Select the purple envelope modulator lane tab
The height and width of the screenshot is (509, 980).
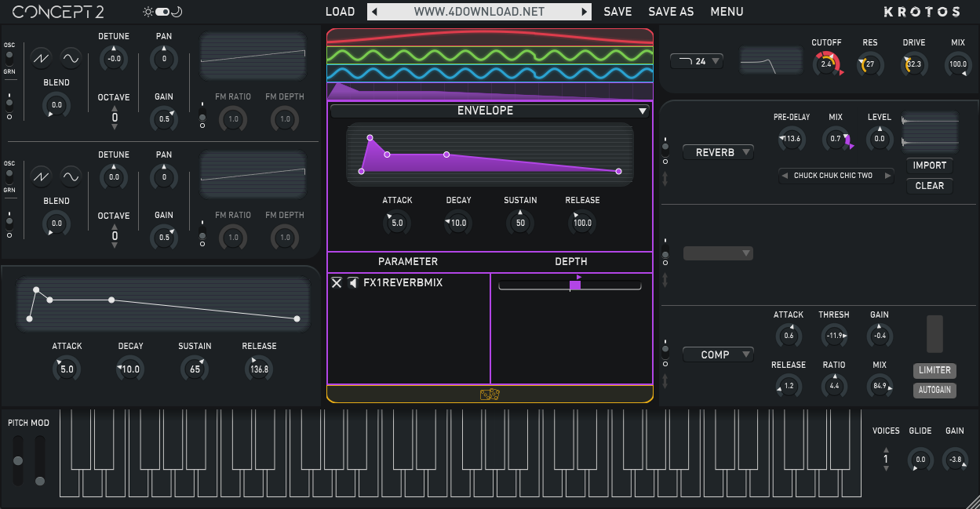coord(490,91)
